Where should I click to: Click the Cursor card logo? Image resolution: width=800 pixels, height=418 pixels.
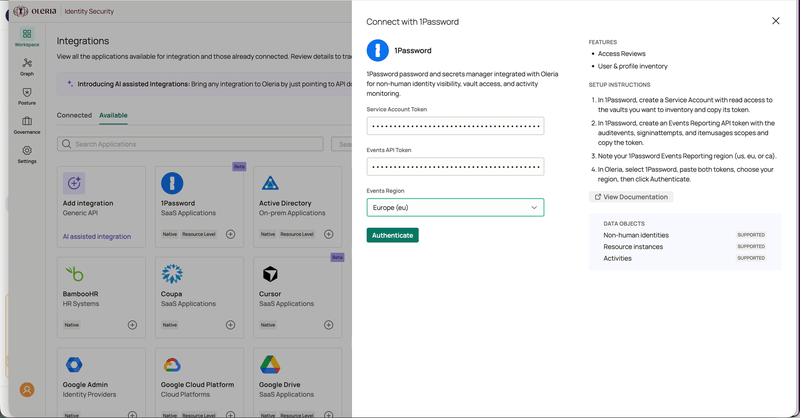[270, 274]
